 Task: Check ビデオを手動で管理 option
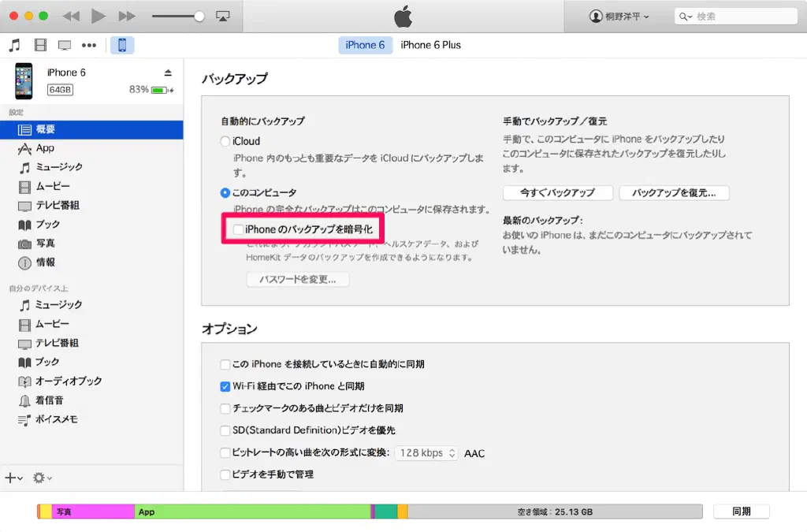click(x=225, y=475)
